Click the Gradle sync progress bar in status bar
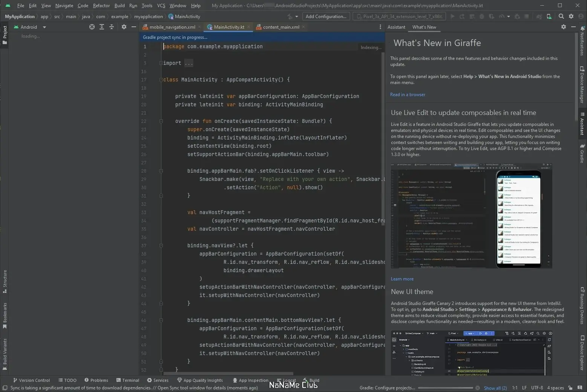Screen dimensions: 587x392 pyautogui.click(x=445, y=387)
